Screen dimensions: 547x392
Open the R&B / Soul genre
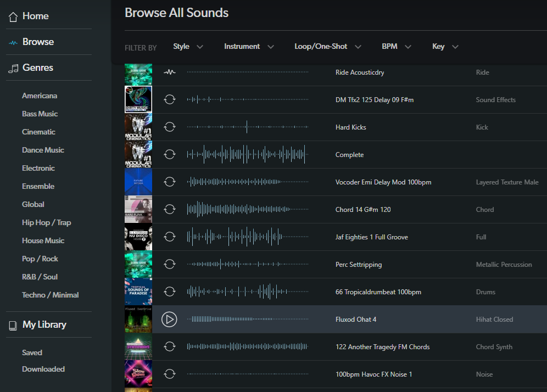coord(40,277)
